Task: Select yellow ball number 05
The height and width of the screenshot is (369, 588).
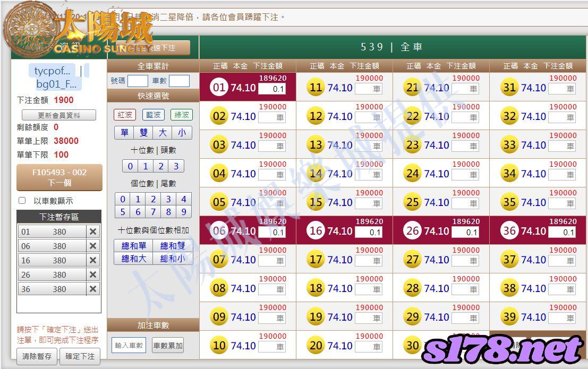Action: (219, 202)
